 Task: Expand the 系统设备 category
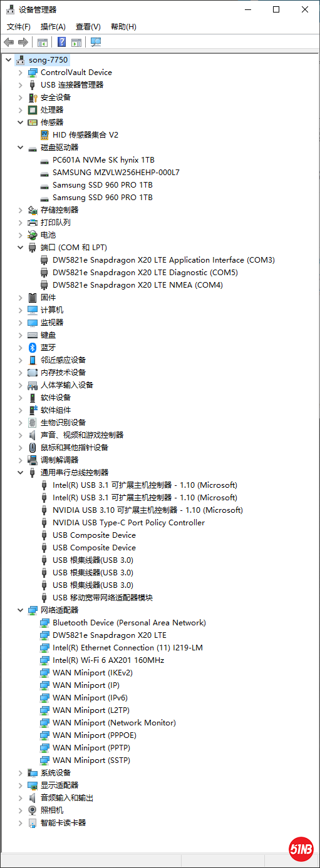20,773
